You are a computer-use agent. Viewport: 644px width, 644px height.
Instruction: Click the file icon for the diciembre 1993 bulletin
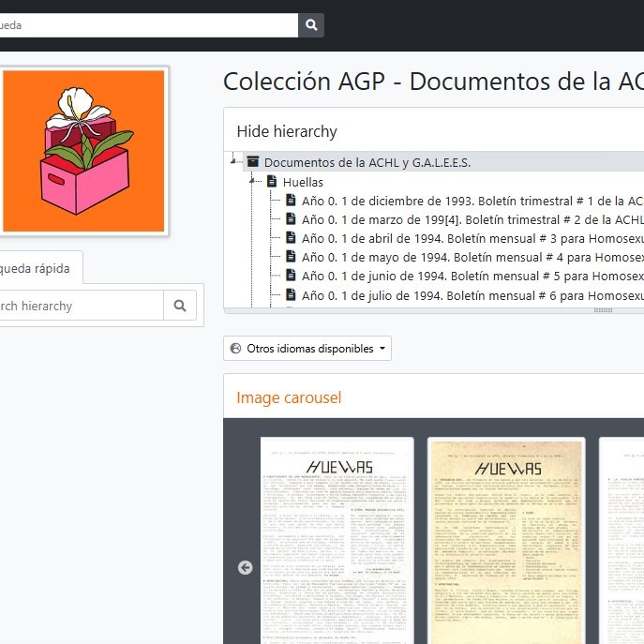291,201
